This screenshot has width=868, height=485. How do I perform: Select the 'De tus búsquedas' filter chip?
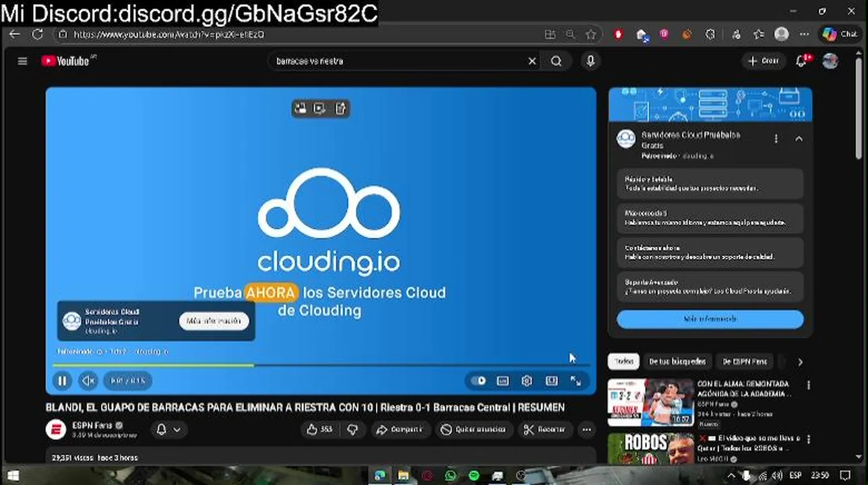tap(677, 362)
